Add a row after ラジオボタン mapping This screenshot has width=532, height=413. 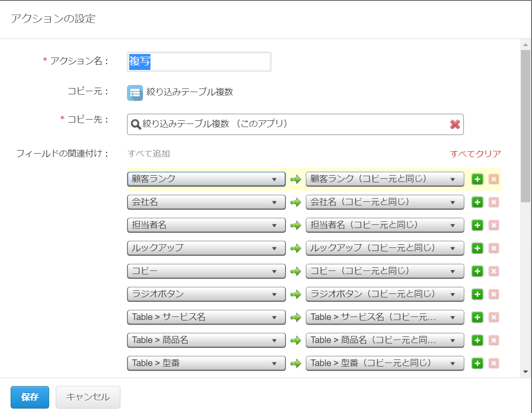pyautogui.click(x=477, y=294)
